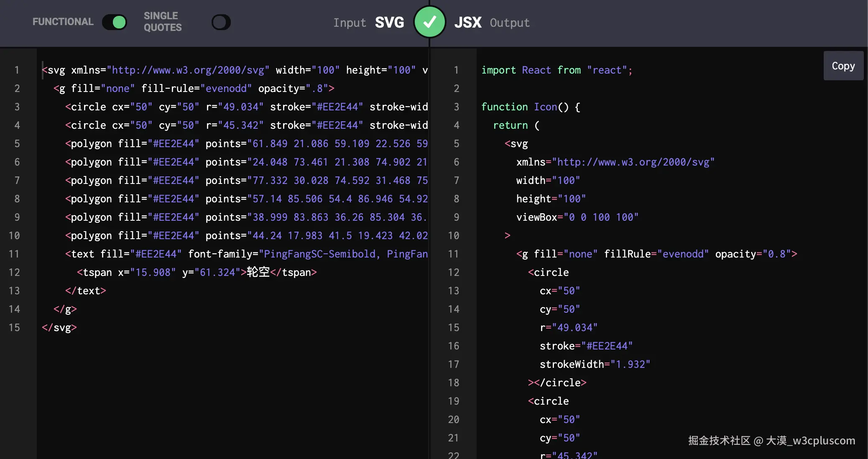The width and height of the screenshot is (868, 459).
Task: Toggle the FUNCTIONAL switch off
Action: click(115, 22)
